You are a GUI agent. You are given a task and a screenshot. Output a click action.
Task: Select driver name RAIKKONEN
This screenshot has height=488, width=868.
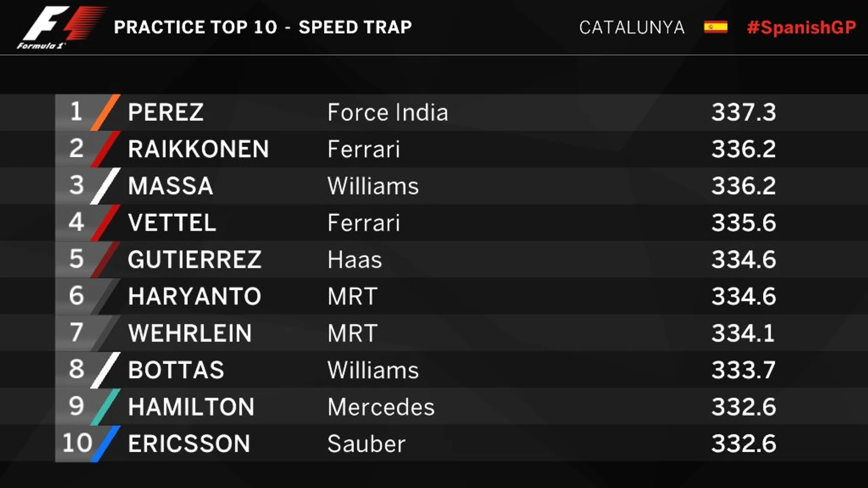point(199,149)
